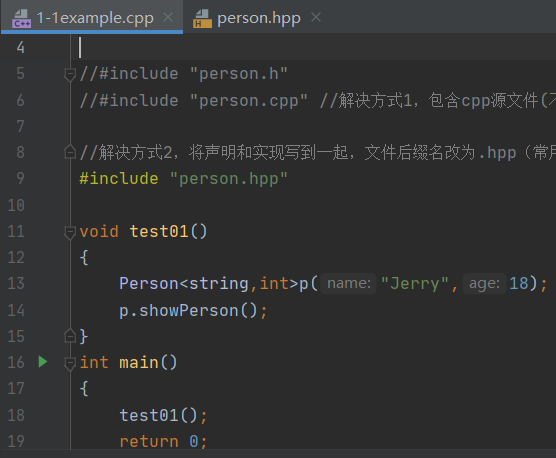
Task: Click 'showPerson' method call on line 14
Action: pos(189,311)
